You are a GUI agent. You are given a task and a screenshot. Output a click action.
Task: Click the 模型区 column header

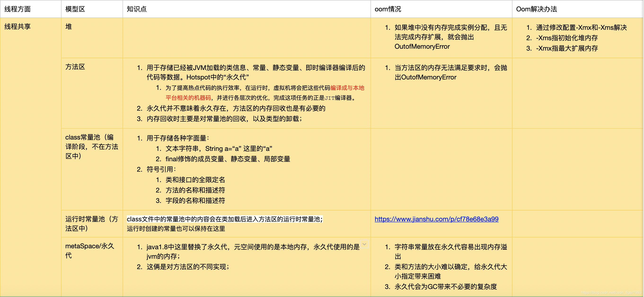(75, 9)
